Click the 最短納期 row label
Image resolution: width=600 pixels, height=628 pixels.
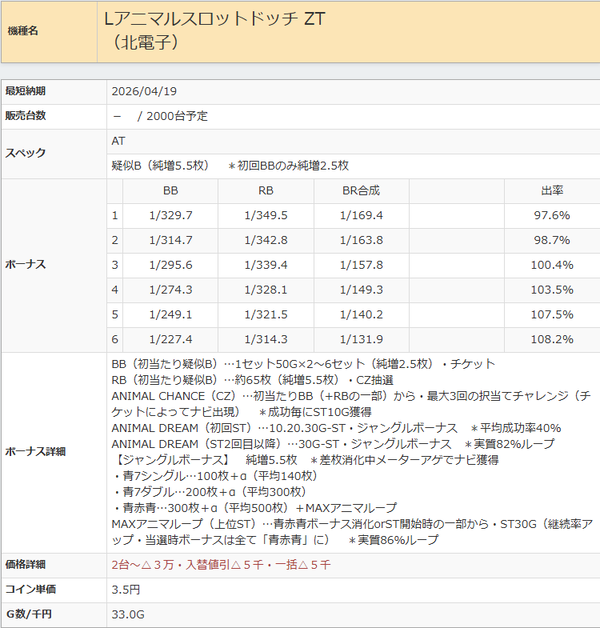click(x=25, y=91)
